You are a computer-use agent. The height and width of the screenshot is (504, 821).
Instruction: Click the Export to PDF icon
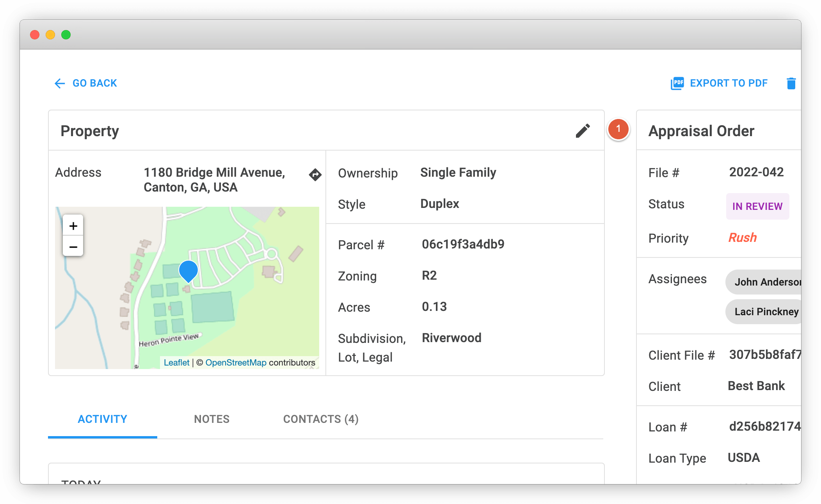(677, 83)
